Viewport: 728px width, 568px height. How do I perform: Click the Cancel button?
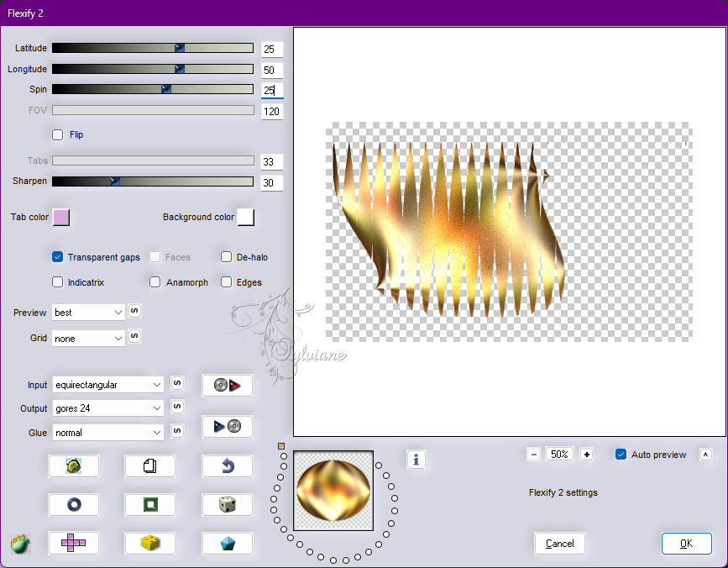pos(559,544)
